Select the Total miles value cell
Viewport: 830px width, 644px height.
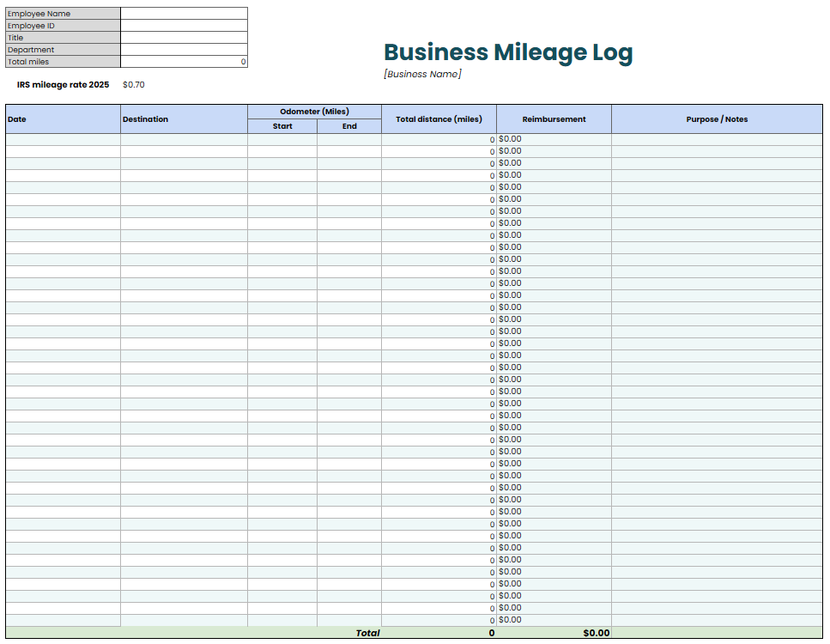185,62
